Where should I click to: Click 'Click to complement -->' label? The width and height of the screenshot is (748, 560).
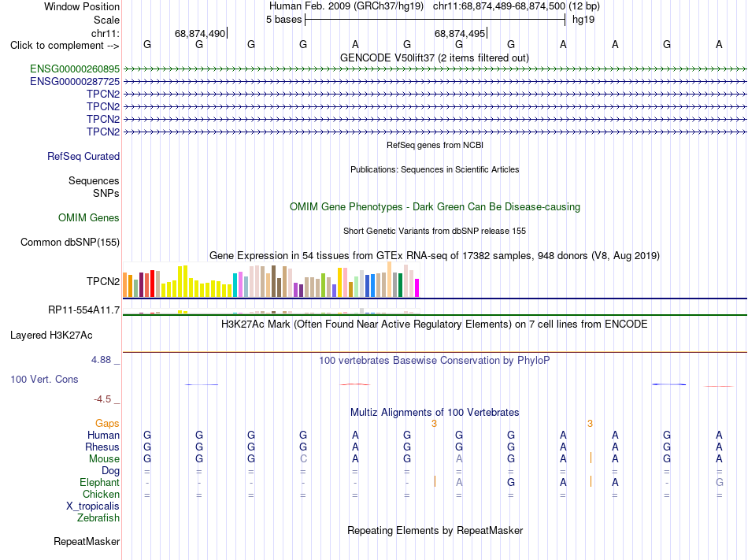click(65, 46)
